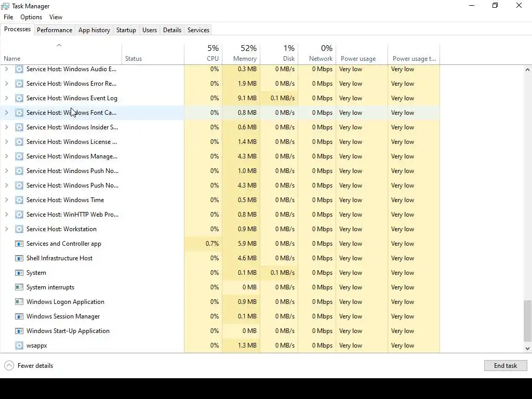Screen dimensions: 532x399
Task: Sort by the Name column header
Action: [61, 54]
